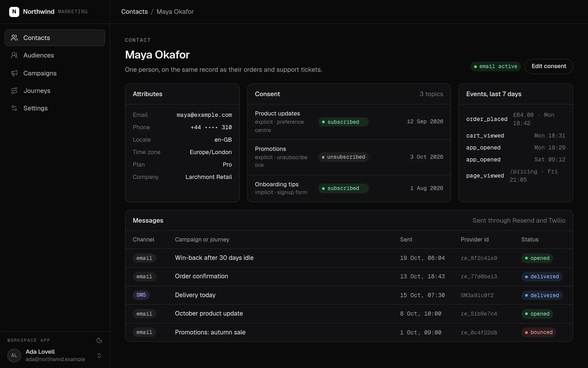Toggle dark mode with the moon icon
The image size is (588, 368).
99,340
